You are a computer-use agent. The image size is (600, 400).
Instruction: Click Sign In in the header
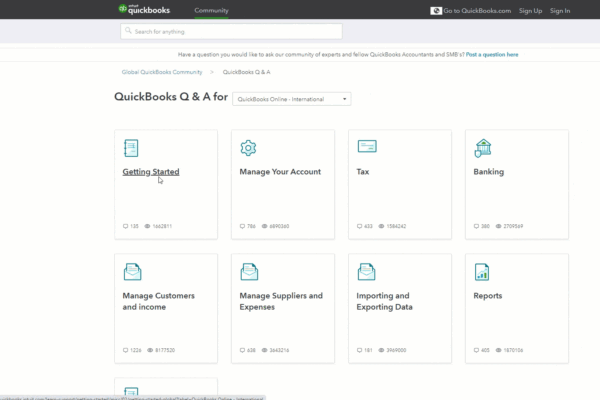(560, 11)
